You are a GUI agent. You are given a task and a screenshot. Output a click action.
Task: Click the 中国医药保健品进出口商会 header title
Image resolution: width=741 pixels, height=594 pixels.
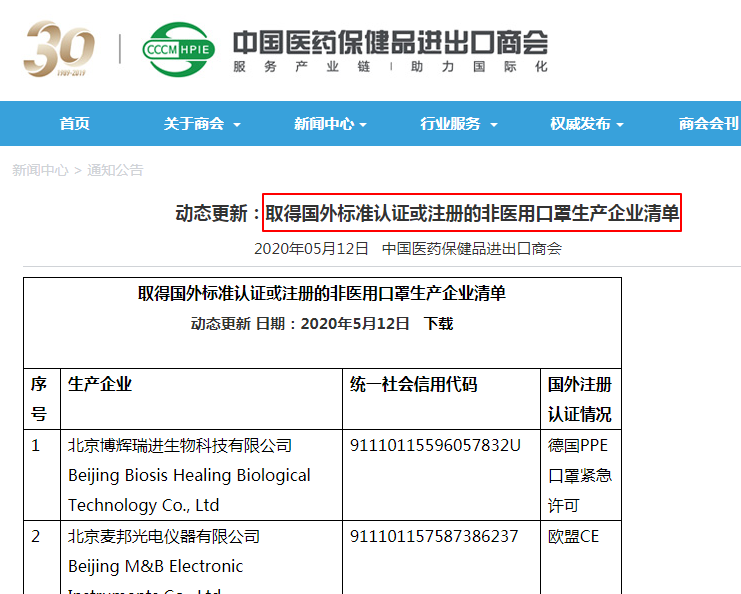390,43
